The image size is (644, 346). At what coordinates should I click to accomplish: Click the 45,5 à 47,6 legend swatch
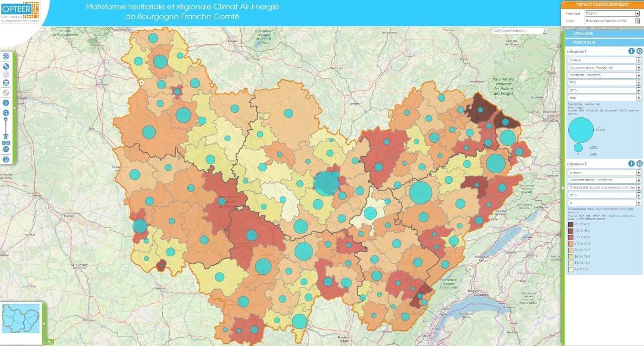tap(571, 224)
